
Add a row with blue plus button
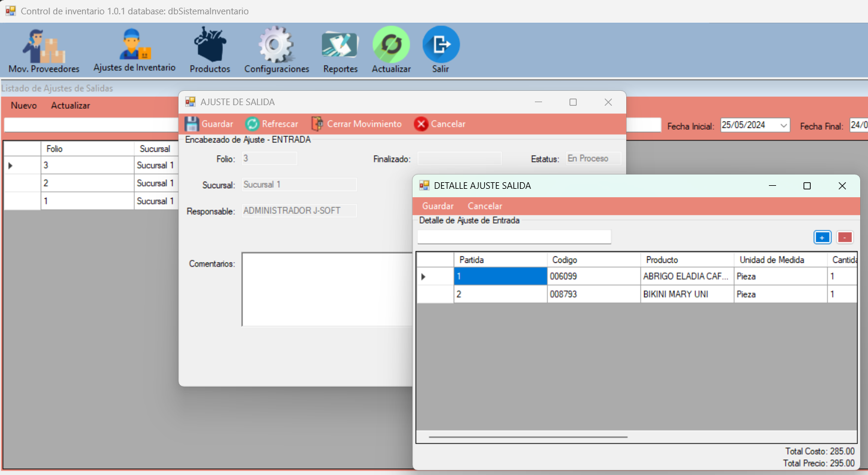(x=822, y=237)
